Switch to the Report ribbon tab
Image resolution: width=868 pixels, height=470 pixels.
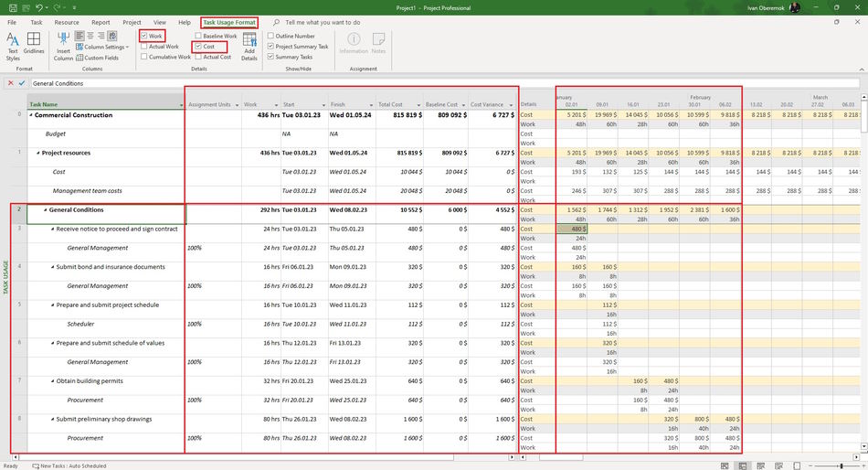101,22
